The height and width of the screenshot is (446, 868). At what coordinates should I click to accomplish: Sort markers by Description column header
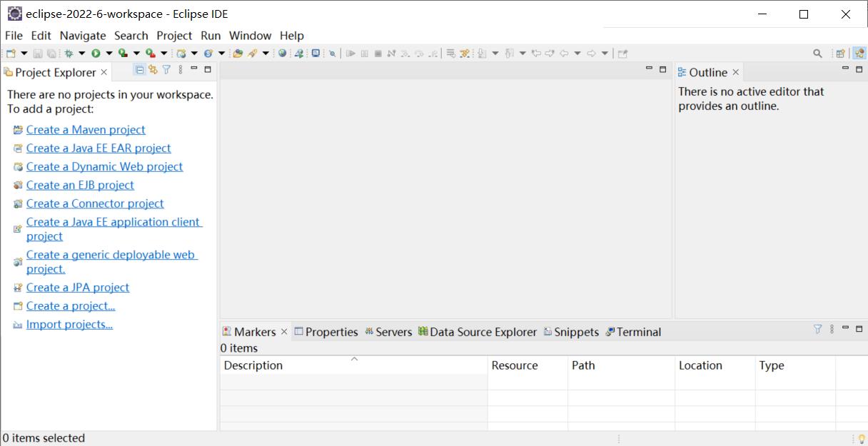(353, 365)
